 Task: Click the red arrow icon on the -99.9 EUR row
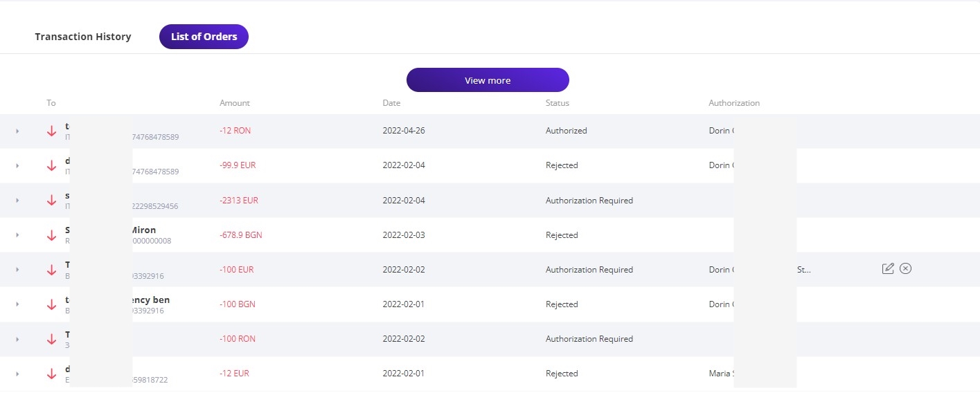point(51,165)
